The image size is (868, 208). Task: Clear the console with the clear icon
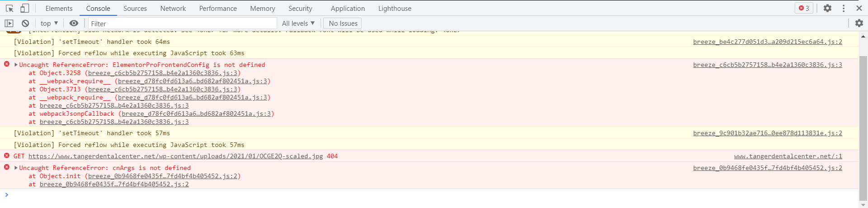(x=25, y=24)
